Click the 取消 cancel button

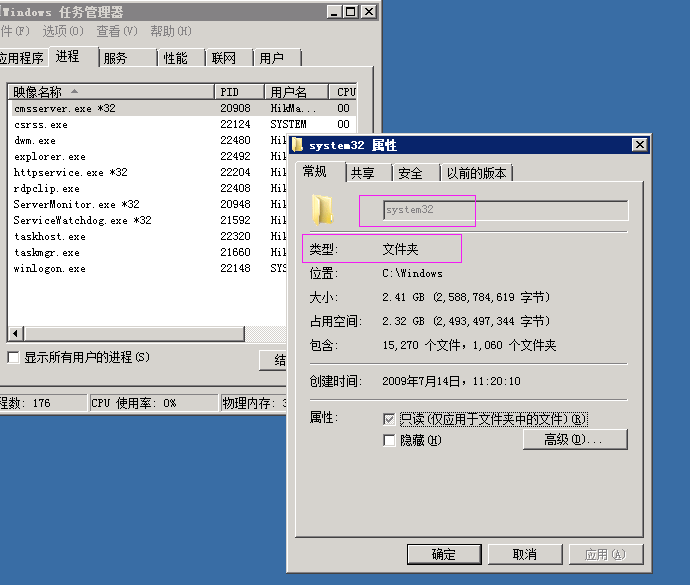pyautogui.click(x=525, y=554)
